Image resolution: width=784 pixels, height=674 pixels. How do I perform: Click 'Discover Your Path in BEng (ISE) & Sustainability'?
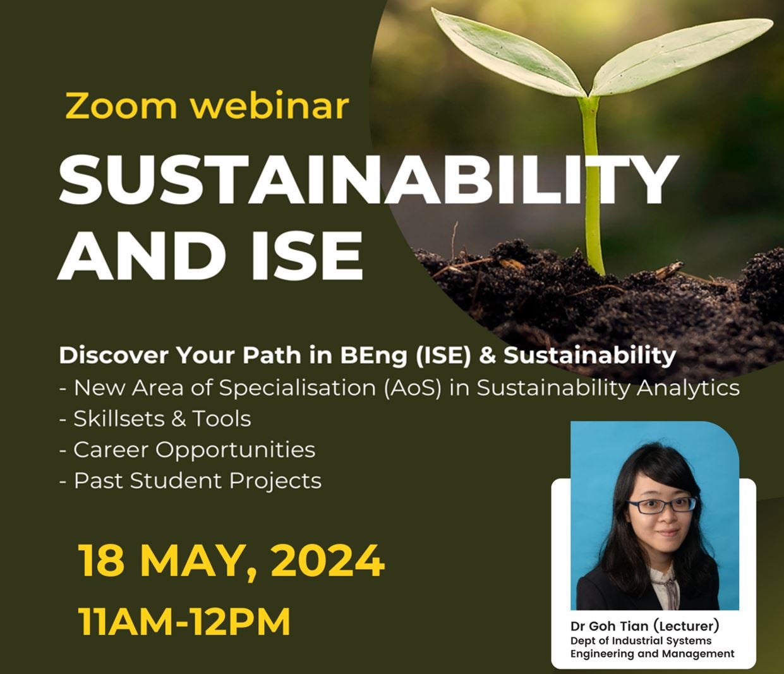coord(368,356)
